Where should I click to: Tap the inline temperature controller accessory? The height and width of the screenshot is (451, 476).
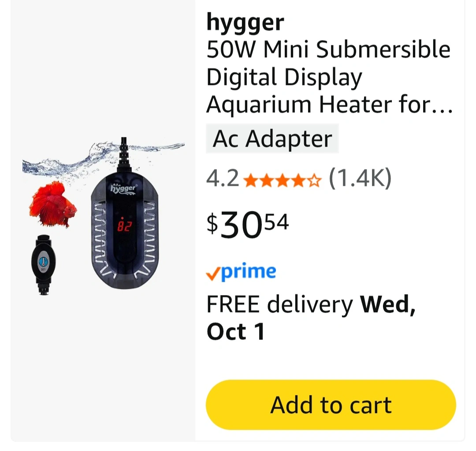pos(43,265)
